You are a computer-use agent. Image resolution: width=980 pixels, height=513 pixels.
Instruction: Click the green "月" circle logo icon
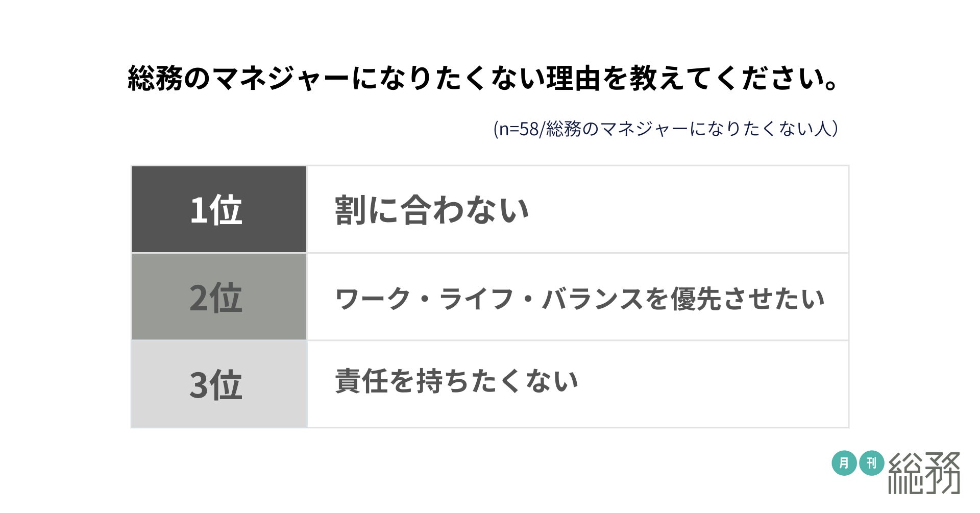pos(844,463)
